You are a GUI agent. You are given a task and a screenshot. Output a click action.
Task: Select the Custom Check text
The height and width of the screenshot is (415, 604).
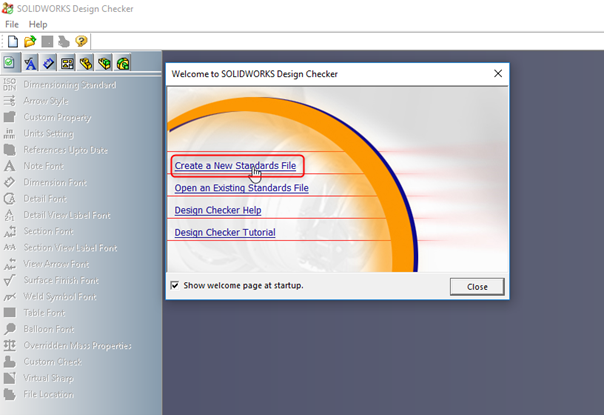tap(53, 362)
